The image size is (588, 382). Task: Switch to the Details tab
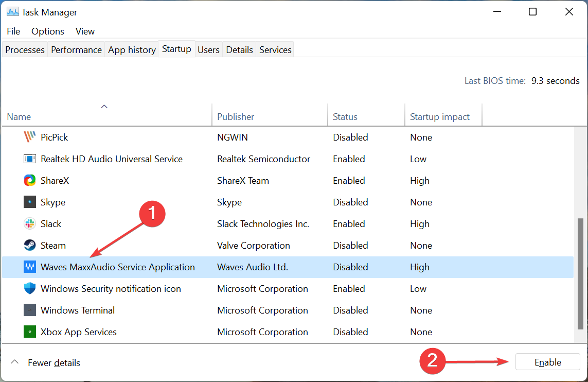[239, 49]
